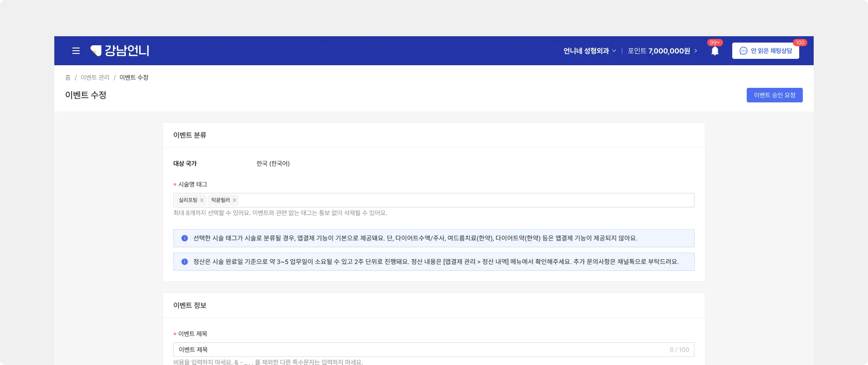Click the 최대 8개까지 선택 hint text
868x365 pixels.
[x=280, y=213]
